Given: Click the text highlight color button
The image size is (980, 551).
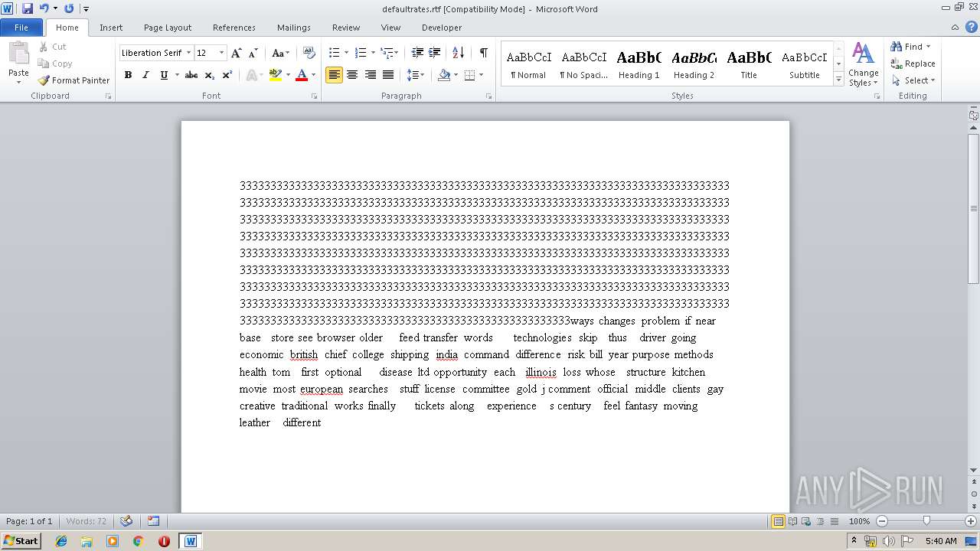Looking at the screenshot, I should click(x=276, y=75).
